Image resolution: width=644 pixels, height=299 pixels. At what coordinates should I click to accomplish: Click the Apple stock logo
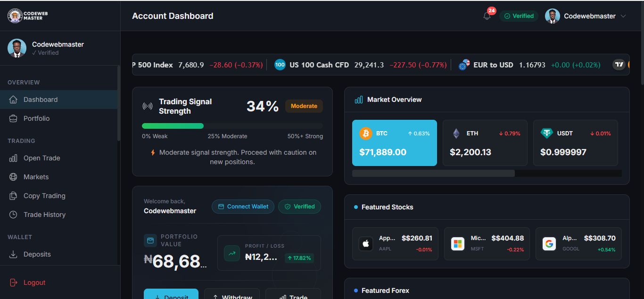click(366, 244)
